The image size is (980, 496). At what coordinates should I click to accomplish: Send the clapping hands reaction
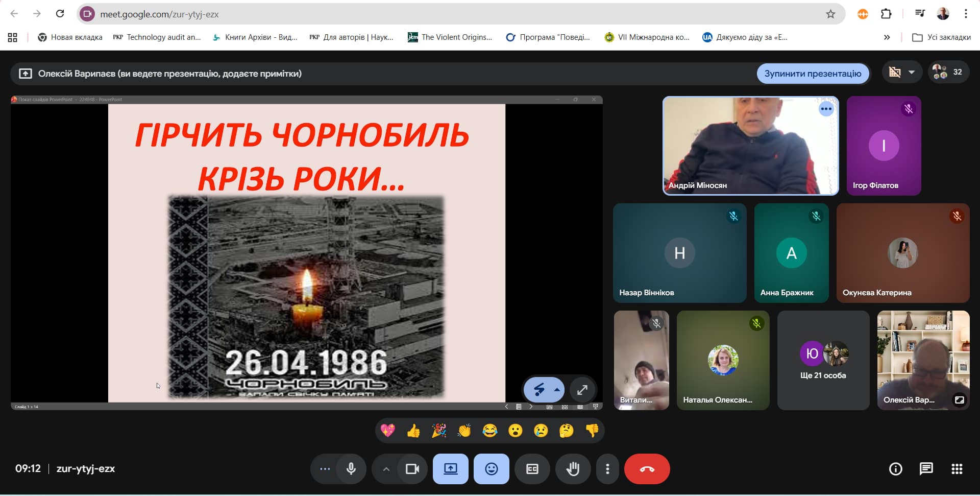[x=464, y=431]
